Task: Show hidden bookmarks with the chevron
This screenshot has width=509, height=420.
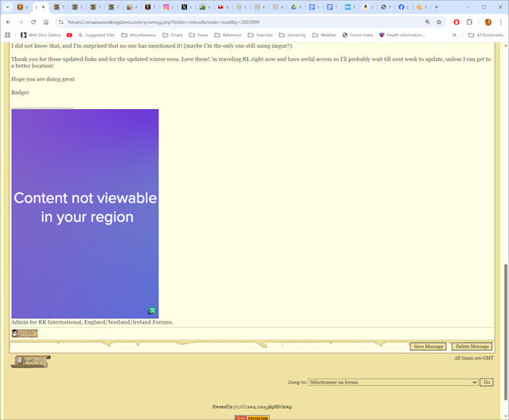Action: [454, 35]
